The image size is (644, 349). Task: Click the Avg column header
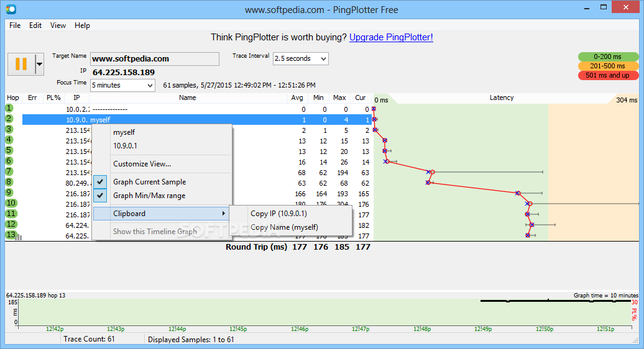(x=297, y=97)
